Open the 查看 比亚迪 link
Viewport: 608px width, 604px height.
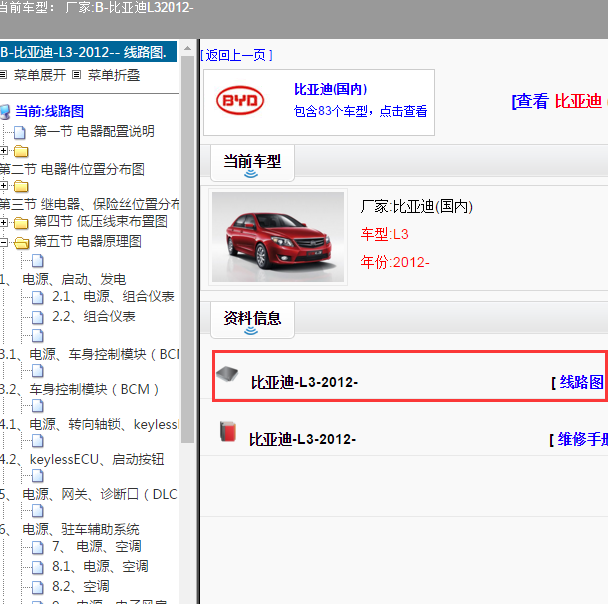tap(559, 101)
